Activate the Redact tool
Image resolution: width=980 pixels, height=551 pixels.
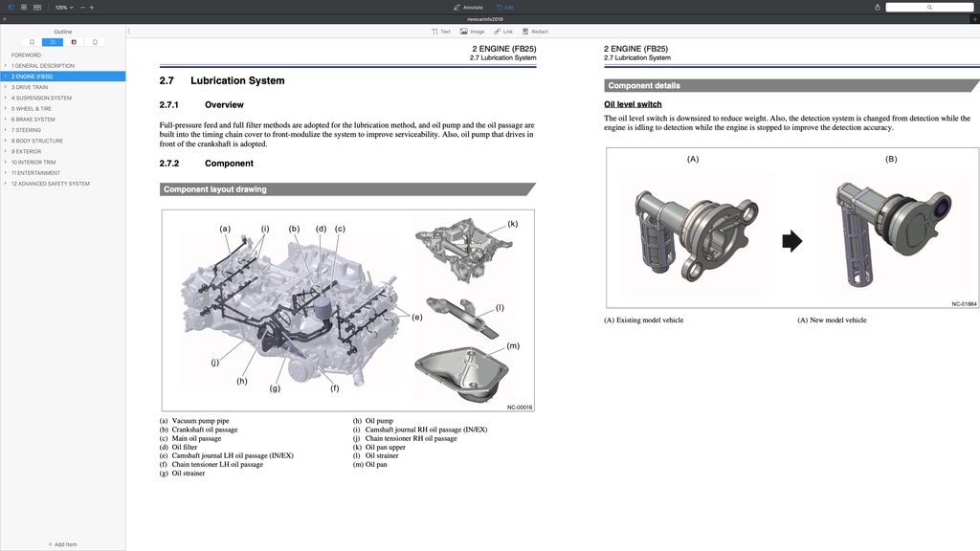[535, 32]
